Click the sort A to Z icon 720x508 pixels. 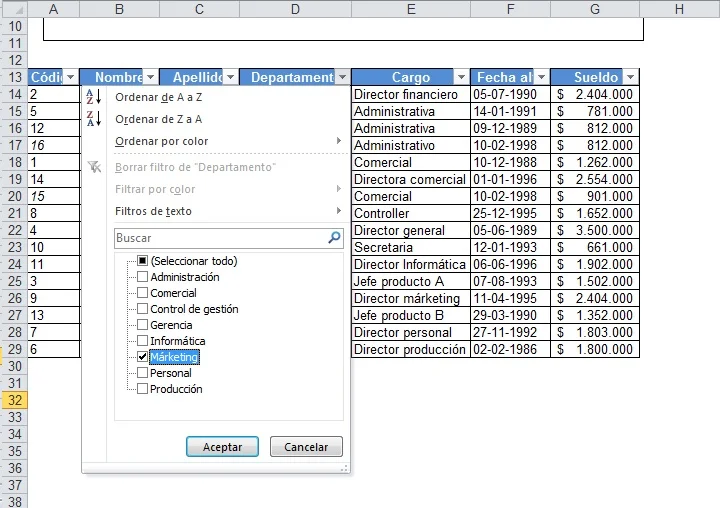pyautogui.click(x=94, y=97)
